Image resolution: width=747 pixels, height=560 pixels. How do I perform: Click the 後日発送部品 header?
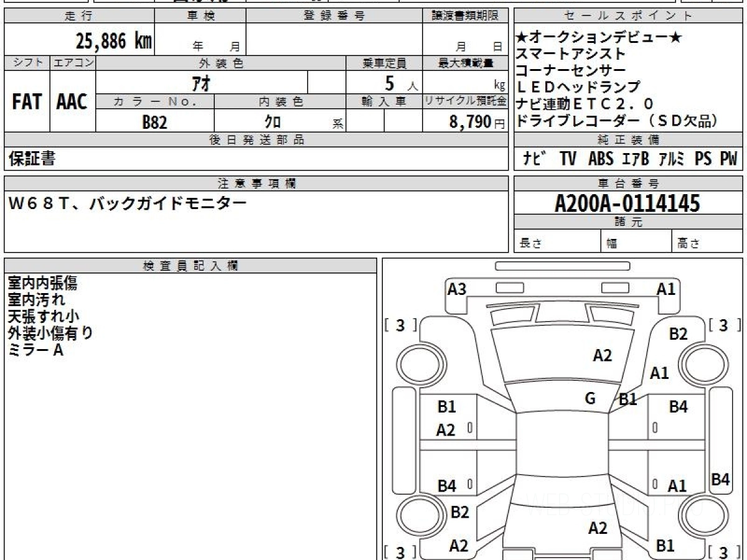point(256,140)
